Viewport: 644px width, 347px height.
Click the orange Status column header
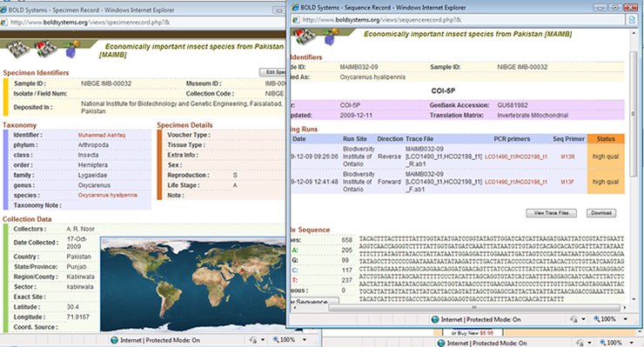[606, 139]
